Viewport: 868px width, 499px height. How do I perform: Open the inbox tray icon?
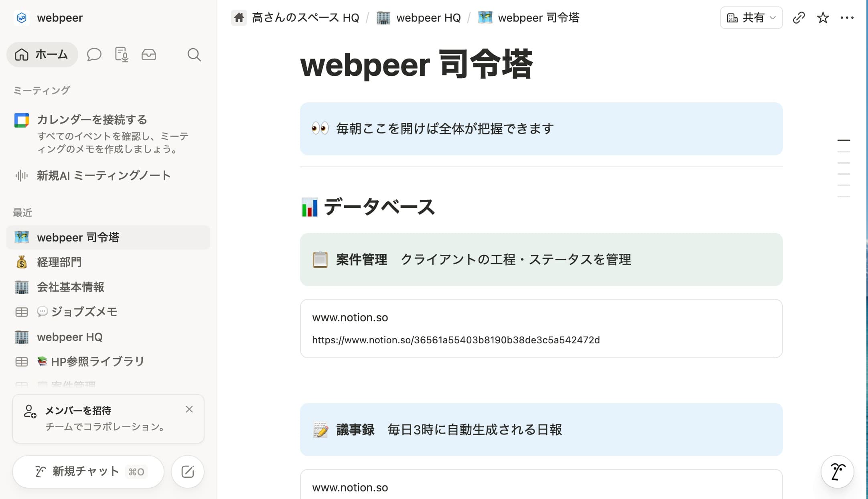point(149,54)
